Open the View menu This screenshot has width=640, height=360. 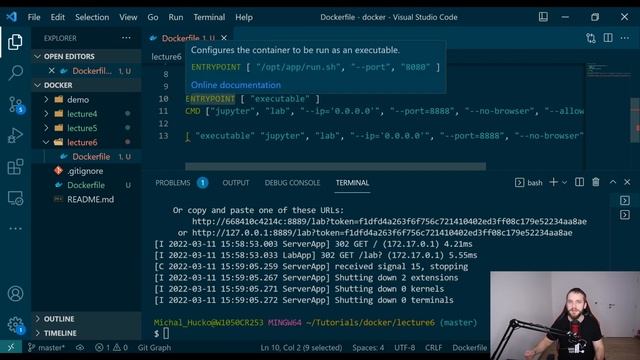(128, 17)
